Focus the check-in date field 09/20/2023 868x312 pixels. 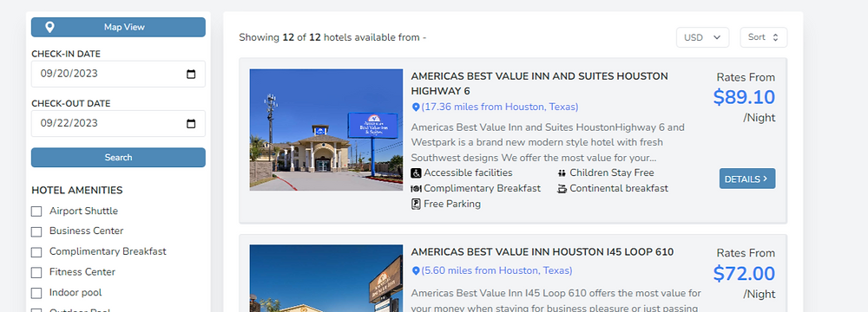click(x=118, y=75)
